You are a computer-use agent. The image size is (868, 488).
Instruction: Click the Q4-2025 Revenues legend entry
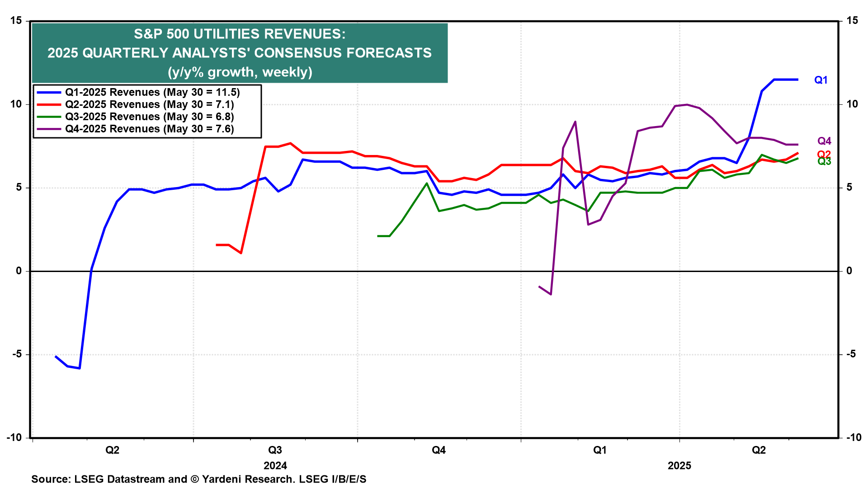(x=149, y=129)
